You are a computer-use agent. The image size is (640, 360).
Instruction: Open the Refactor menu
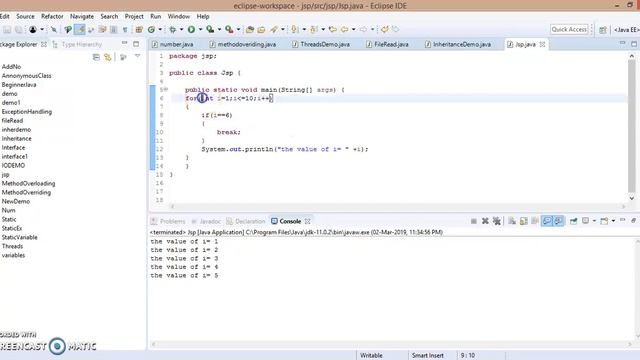tap(52, 16)
